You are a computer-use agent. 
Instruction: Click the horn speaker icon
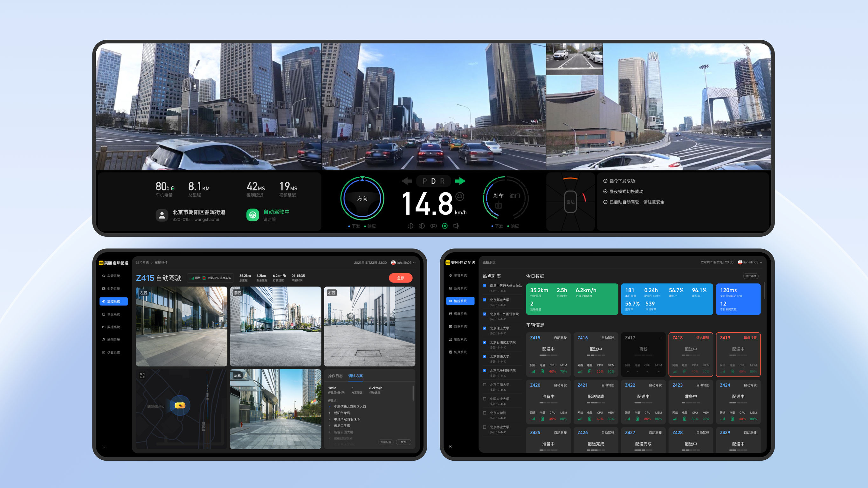pos(456,226)
